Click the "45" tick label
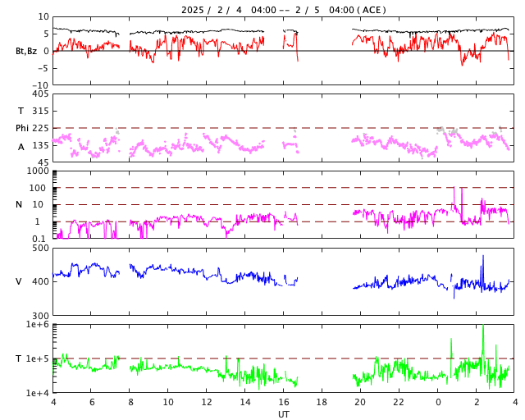This screenshot has height=420, width=525. [x=43, y=162]
